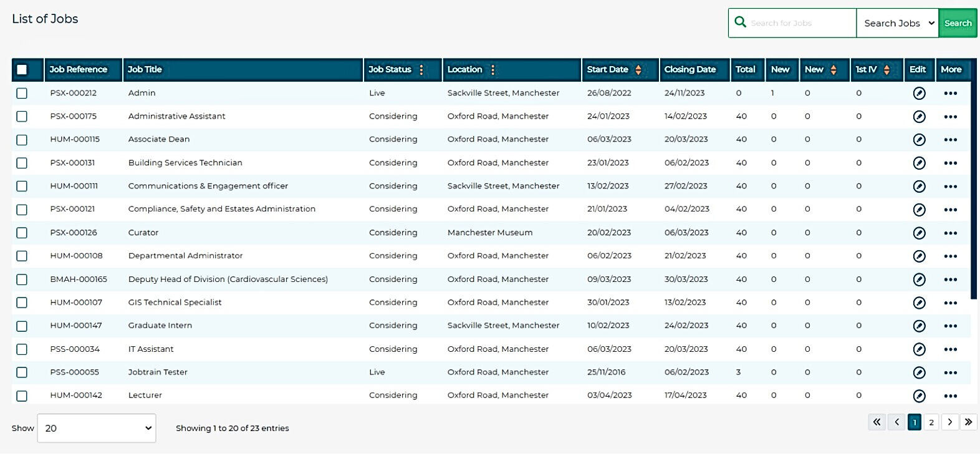The width and height of the screenshot is (980, 466).
Task: Open Job Status column options menu
Action: (421, 70)
